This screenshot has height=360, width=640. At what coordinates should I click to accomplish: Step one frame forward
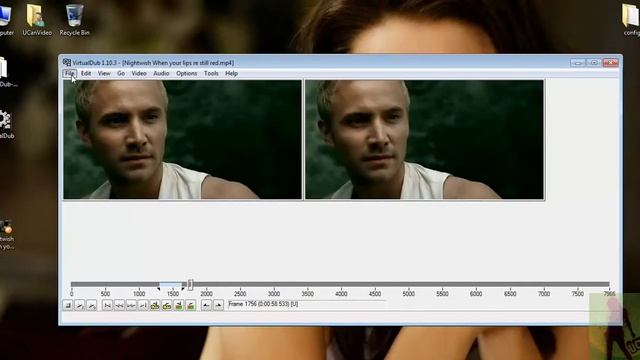(131, 305)
